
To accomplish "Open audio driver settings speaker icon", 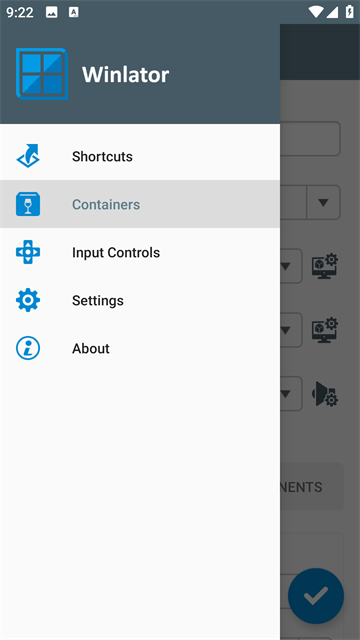I will point(325,394).
